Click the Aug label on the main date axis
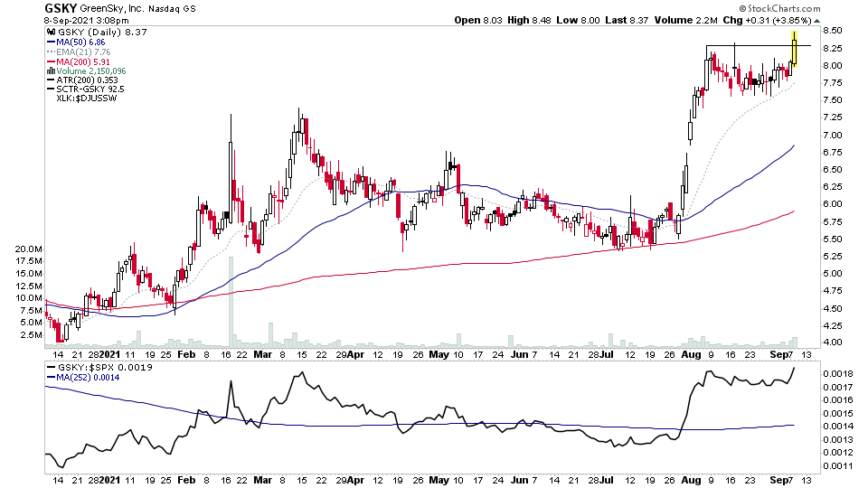868x488 pixels. tap(691, 354)
